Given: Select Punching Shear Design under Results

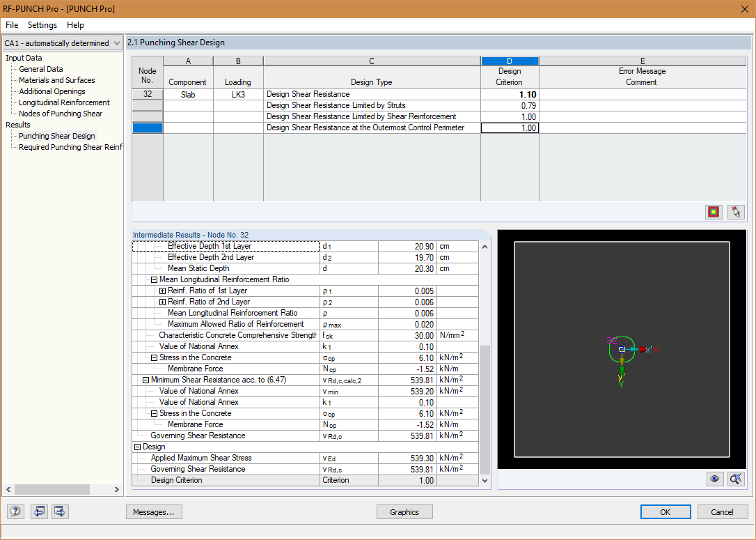Looking at the screenshot, I should 56,135.
